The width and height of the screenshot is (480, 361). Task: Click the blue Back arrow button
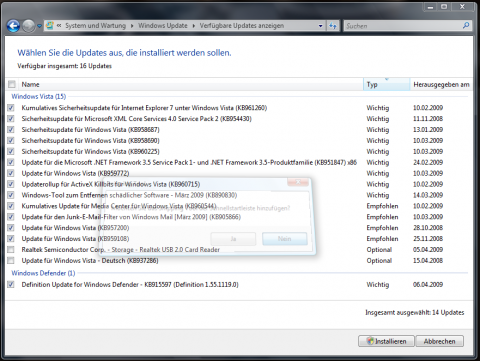(13, 26)
